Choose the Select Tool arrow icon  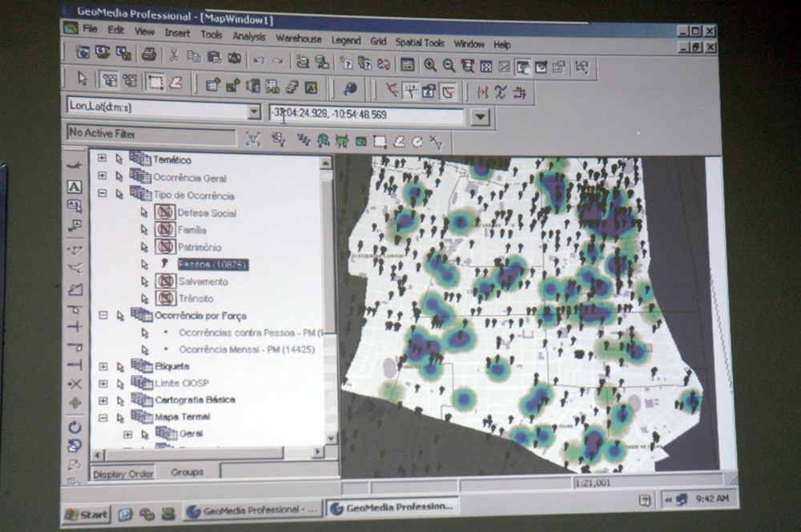(x=82, y=79)
